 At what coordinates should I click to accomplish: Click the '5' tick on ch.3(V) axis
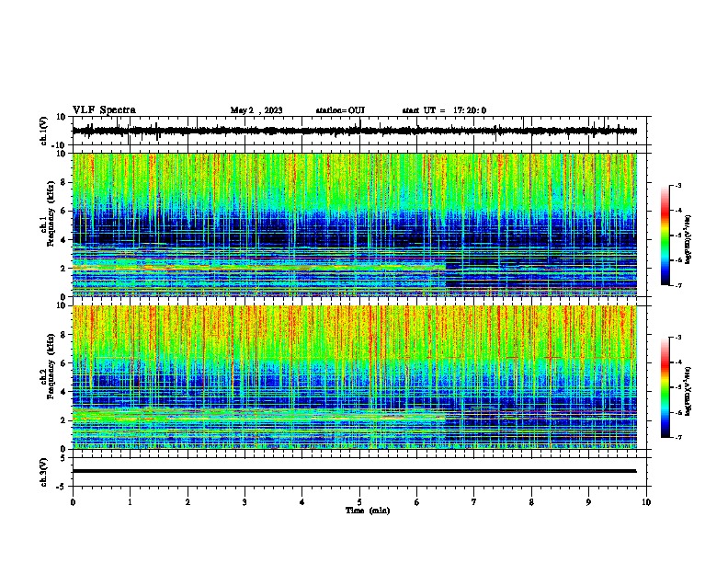63,458
